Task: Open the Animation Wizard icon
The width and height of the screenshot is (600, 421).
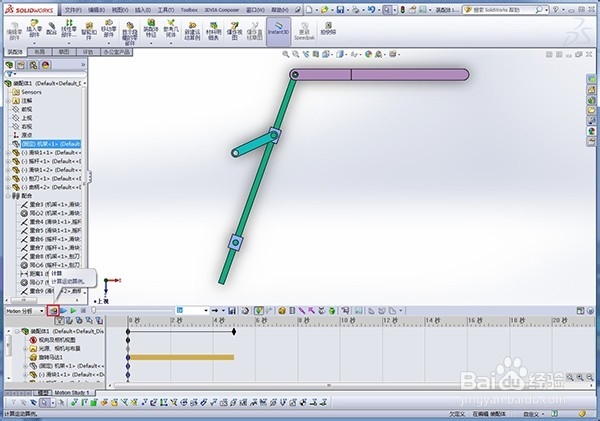Action: click(x=245, y=310)
